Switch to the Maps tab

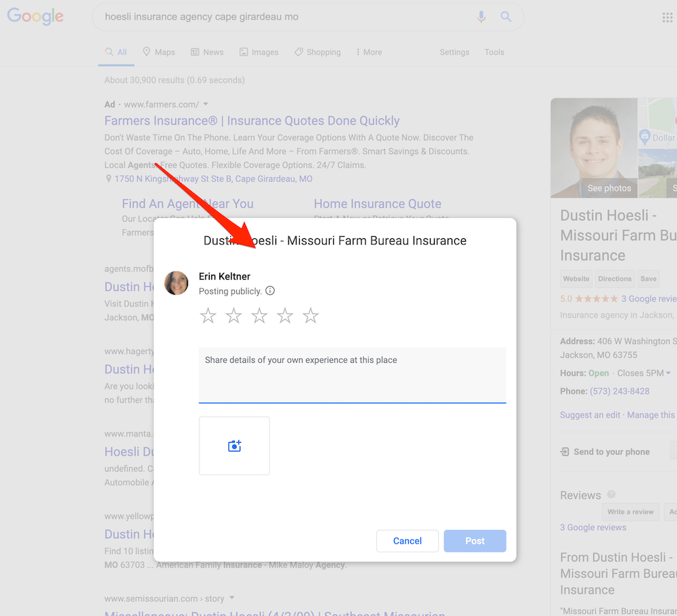(159, 52)
